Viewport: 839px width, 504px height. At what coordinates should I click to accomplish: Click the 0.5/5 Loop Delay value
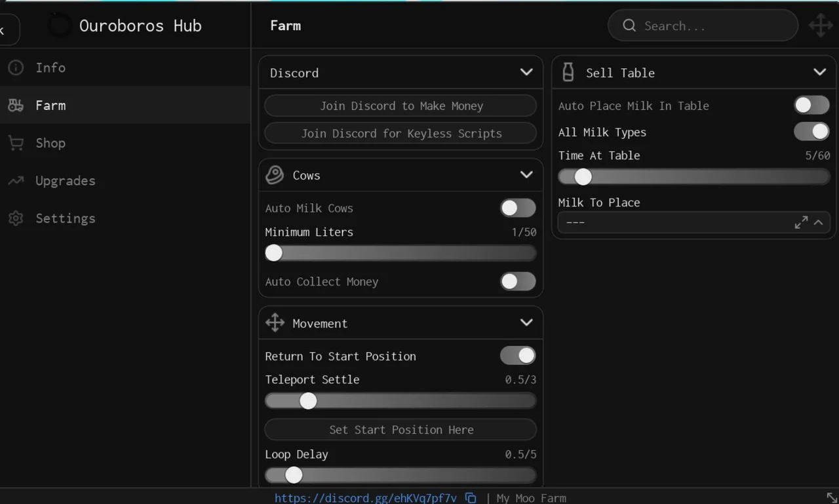520,454
